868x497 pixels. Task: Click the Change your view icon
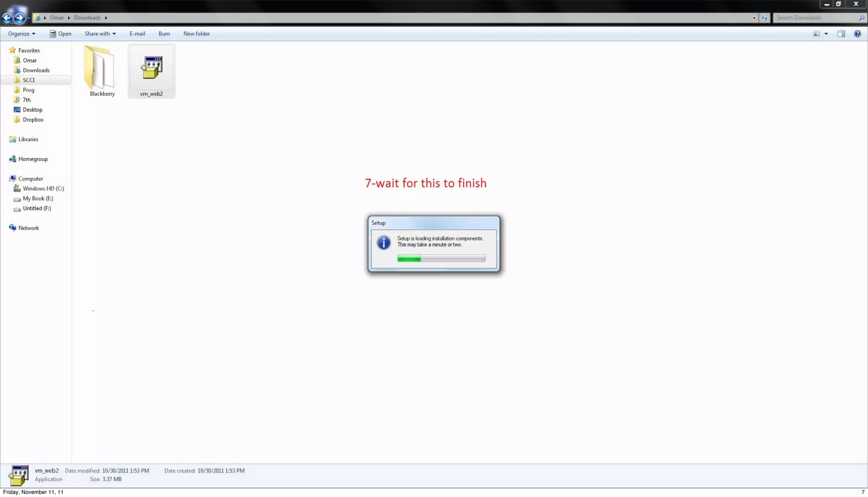[x=816, y=34]
